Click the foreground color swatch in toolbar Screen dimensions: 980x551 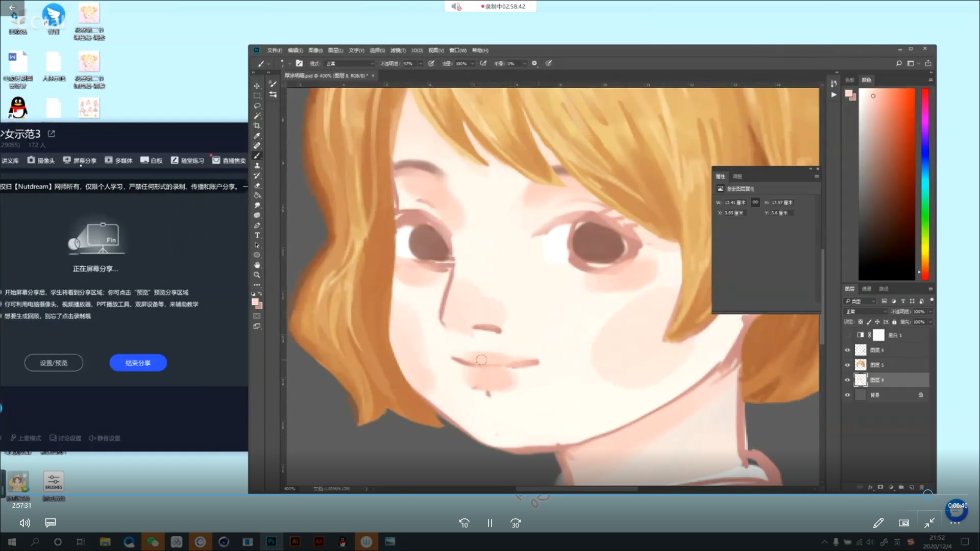point(255,302)
